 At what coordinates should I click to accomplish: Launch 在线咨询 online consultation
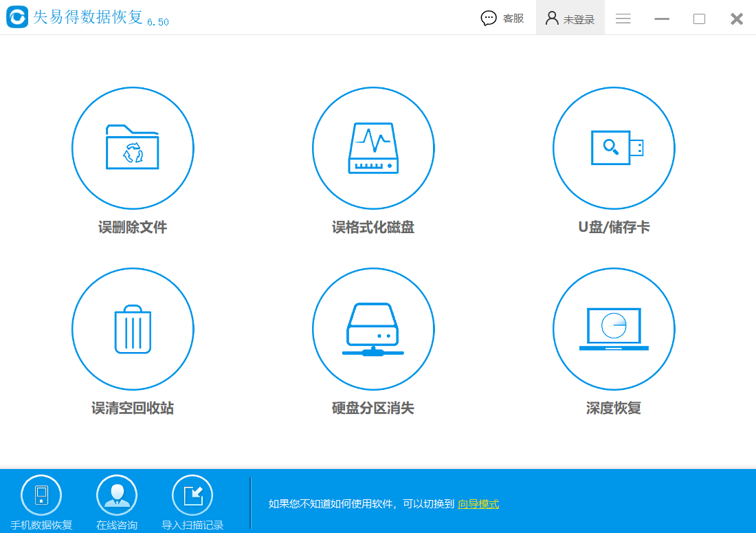pyautogui.click(x=117, y=502)
